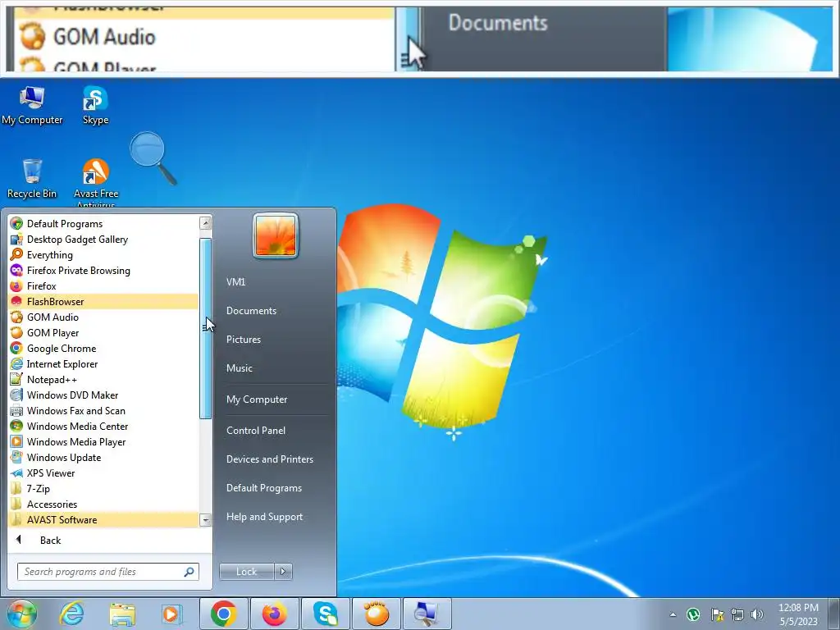
Task: Click the Windows Start orb
Action: (21, 614)
